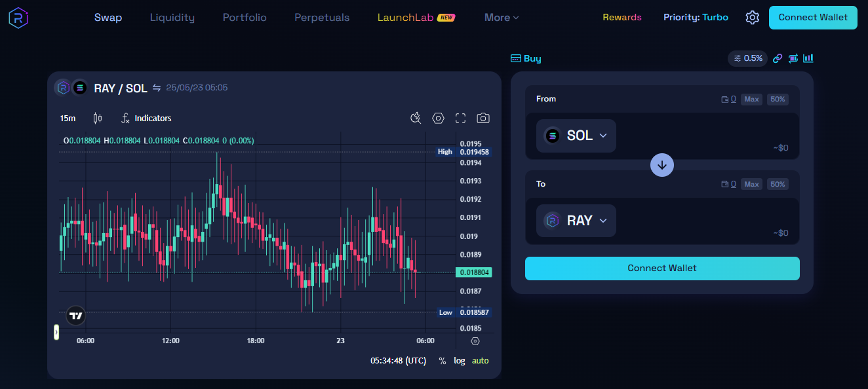The width and height of the screenshot is (868, 389).
Task: Take a chart snapshot camera icon
Action: click(x=483, y=118)
